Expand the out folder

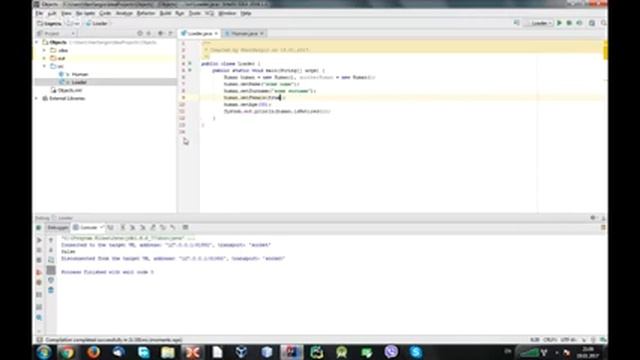tap(44, 58)
